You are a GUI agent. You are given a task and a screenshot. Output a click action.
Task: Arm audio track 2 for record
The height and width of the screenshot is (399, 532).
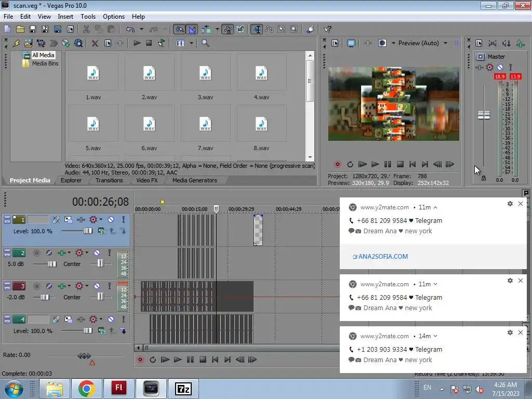point(37,253)
